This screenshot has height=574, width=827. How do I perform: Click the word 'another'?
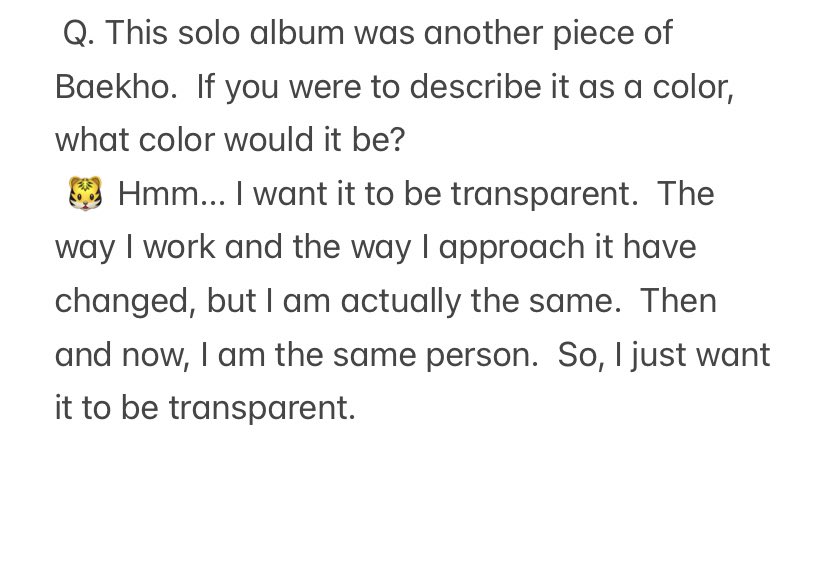click(483, 33)
